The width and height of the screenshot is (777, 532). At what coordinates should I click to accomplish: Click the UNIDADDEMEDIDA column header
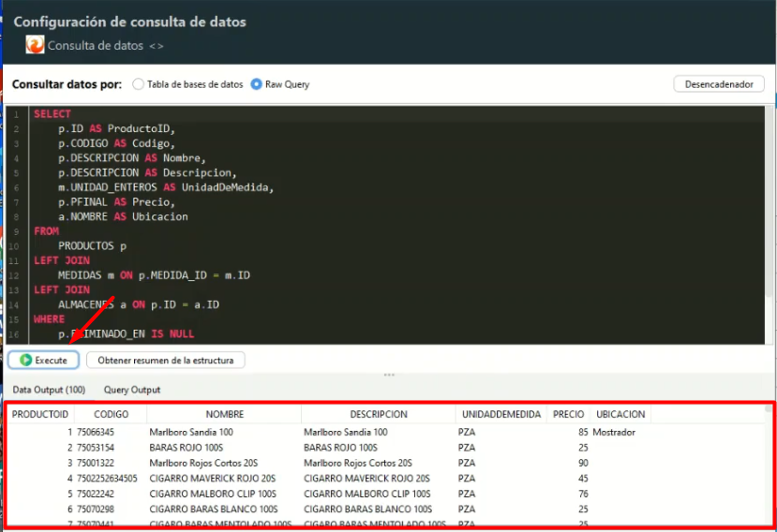(501, 414)
